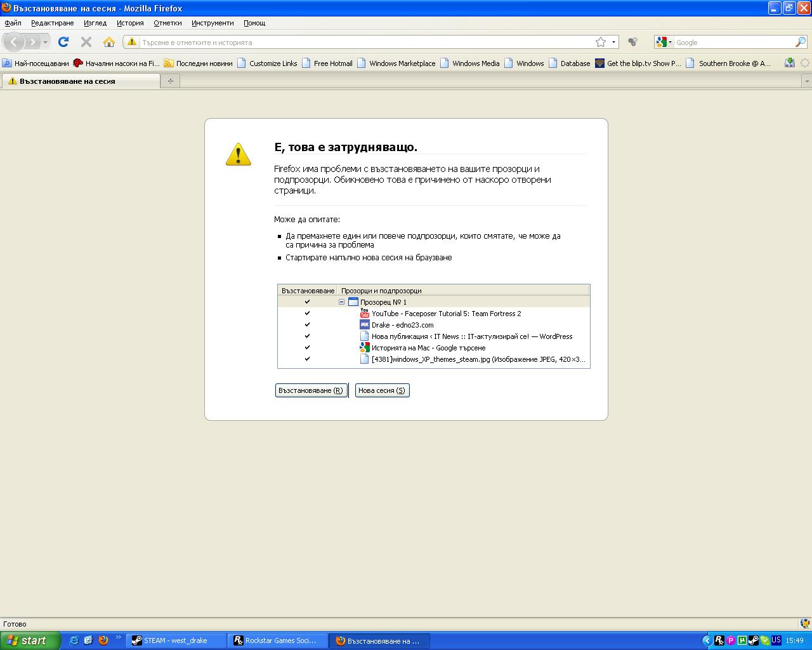The width and height of the screenshot is (812, 650).
Task: Click the warning site-identity icon in the address bar
Action: pos(132,42)
